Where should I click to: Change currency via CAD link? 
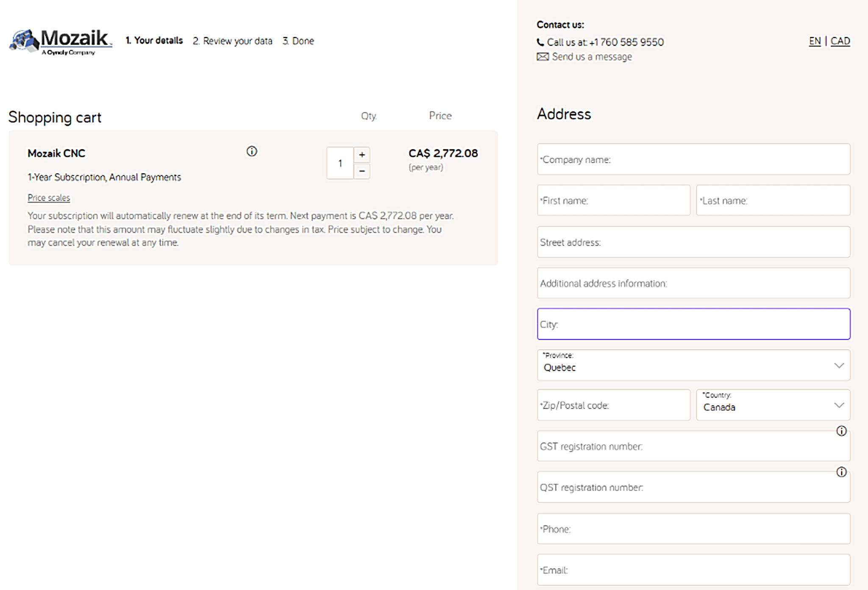coord(840,41)
